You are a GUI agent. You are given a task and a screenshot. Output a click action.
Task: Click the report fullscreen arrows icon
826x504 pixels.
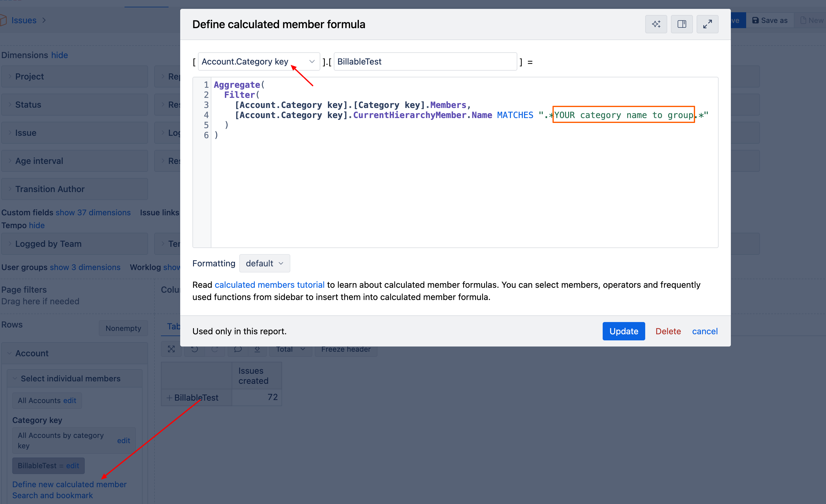[x=171, y=349]
